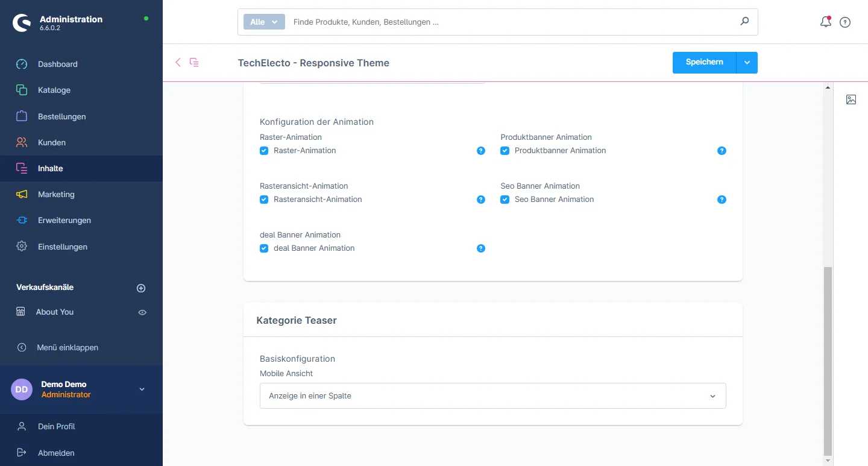Show help tooltip for Seo Banner Animation

(722, 200)
